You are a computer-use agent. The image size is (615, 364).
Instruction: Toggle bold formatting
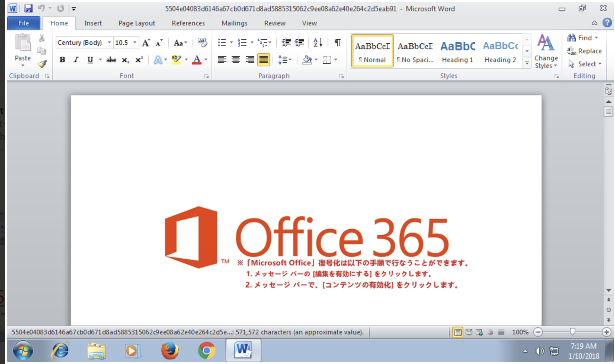pos(62,60)
